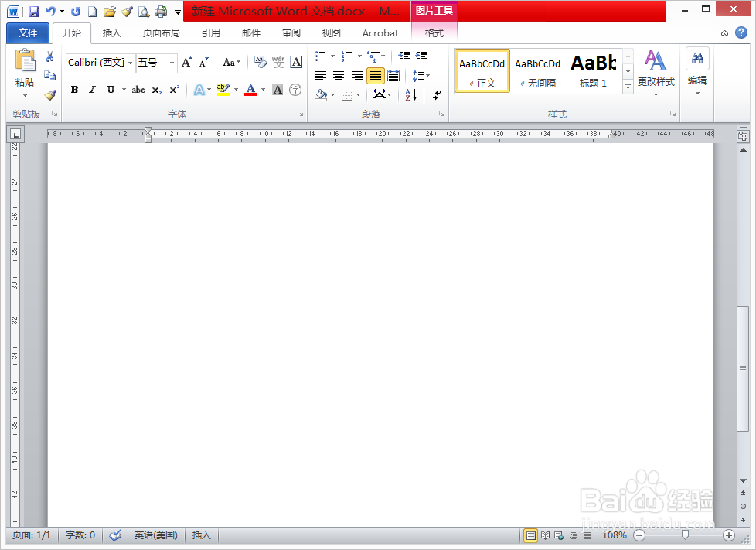Show or hide paragraph marks

point(437,94)
